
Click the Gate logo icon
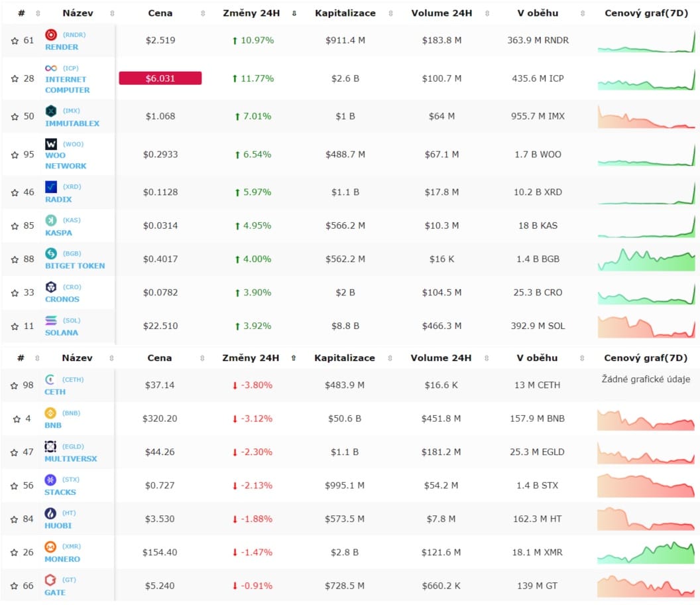point(50,580)
